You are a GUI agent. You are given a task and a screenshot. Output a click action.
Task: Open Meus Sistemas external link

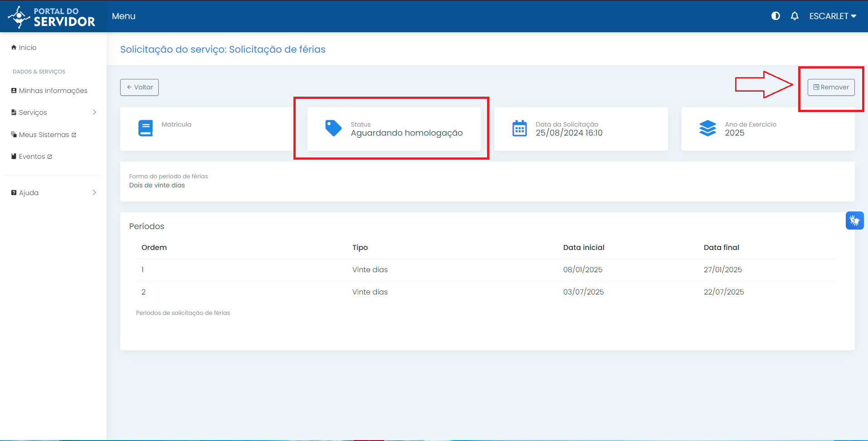[44, 135]
